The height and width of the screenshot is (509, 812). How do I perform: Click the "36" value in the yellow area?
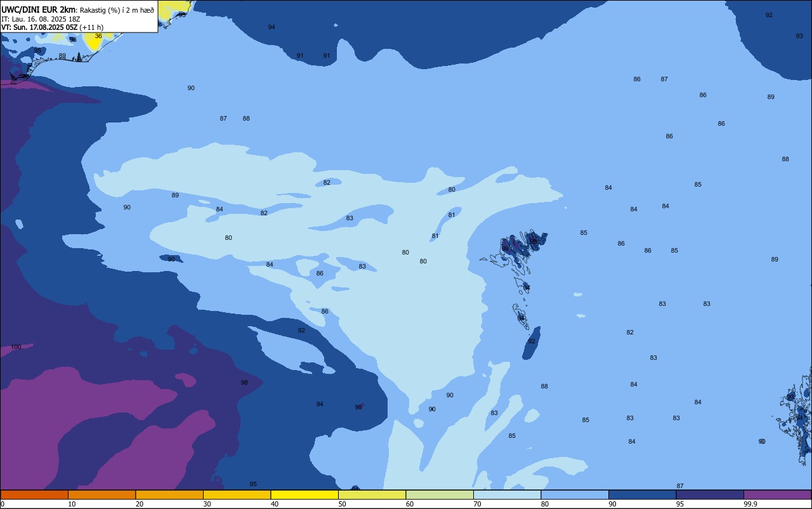point(98,36)
